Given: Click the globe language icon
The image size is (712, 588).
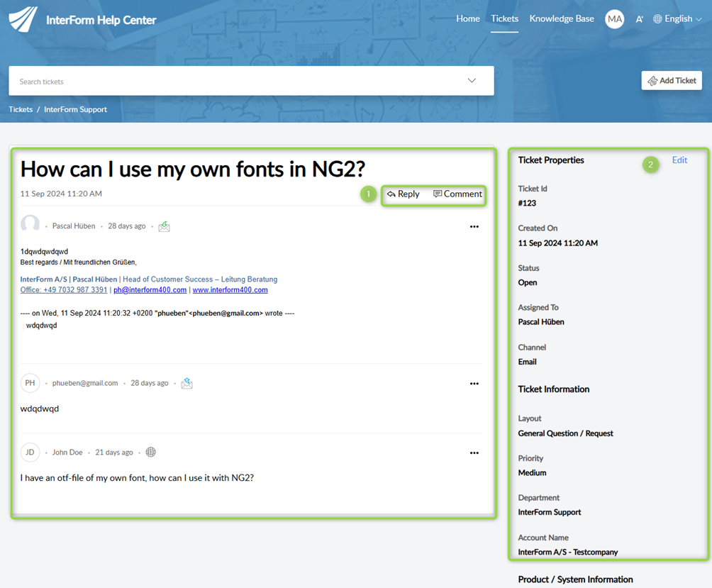Looking at the screenshot, I should click(x=657, y=18).
